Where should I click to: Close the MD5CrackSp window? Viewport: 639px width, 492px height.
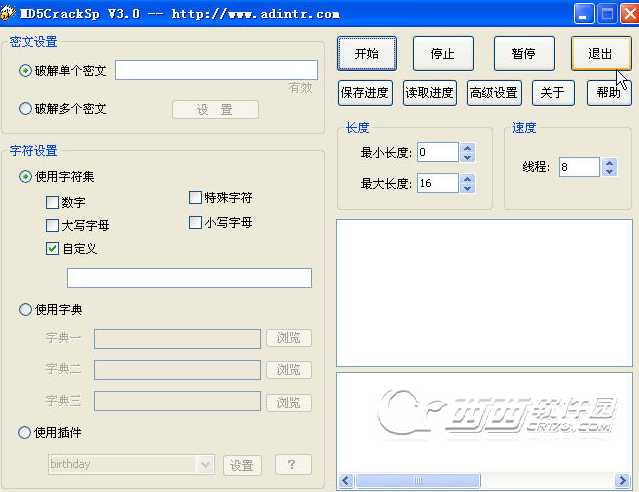tap(630, 14)
